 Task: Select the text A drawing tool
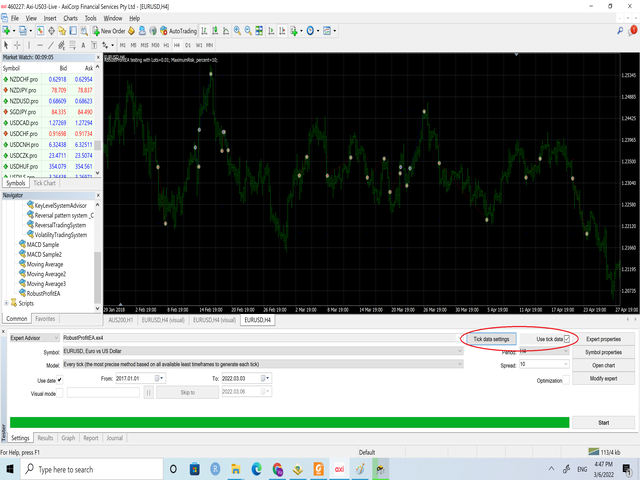coord(83,45)
